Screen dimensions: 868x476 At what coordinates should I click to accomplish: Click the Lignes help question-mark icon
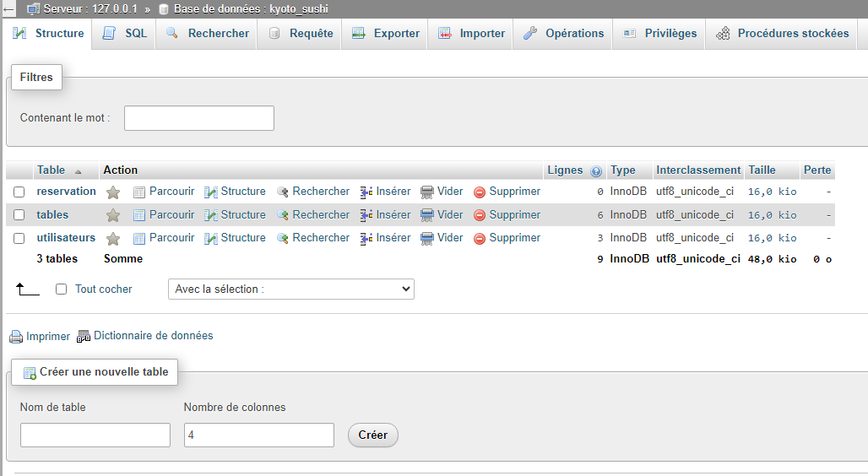pyautogui.click(x=596, y=171)
